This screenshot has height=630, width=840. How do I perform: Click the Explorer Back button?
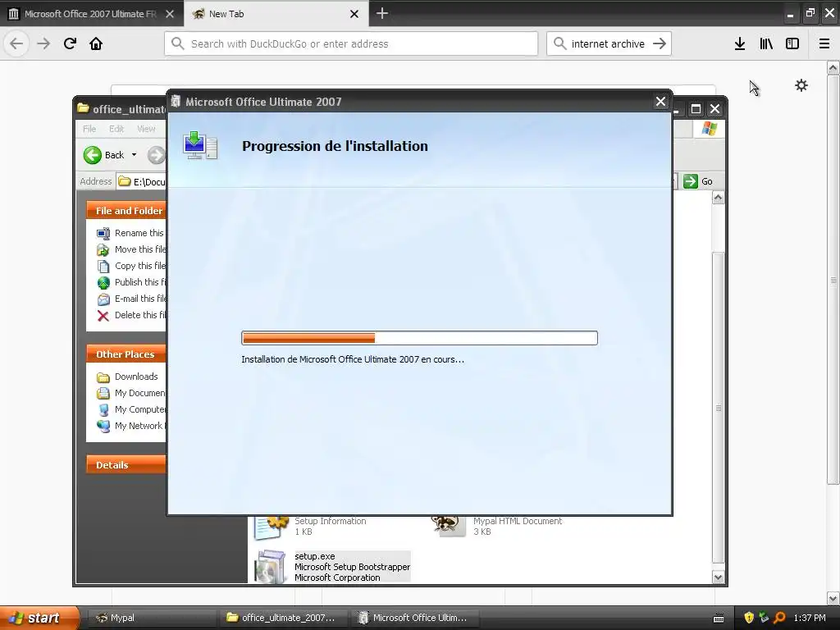click(104, 155)
